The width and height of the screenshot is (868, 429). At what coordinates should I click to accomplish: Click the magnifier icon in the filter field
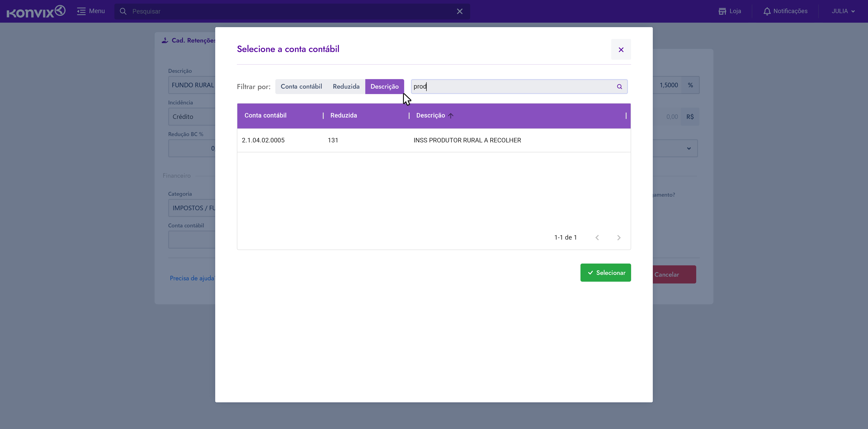click(619, 87)
